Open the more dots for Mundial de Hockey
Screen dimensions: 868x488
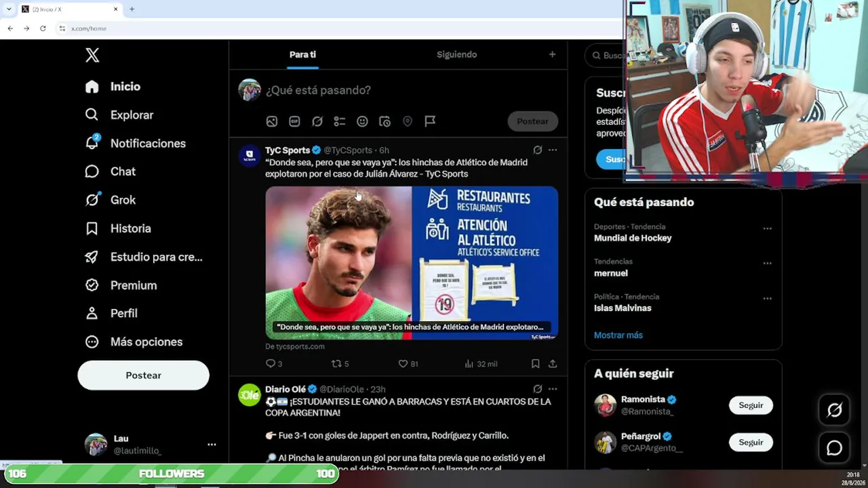(x=768, y=229)
